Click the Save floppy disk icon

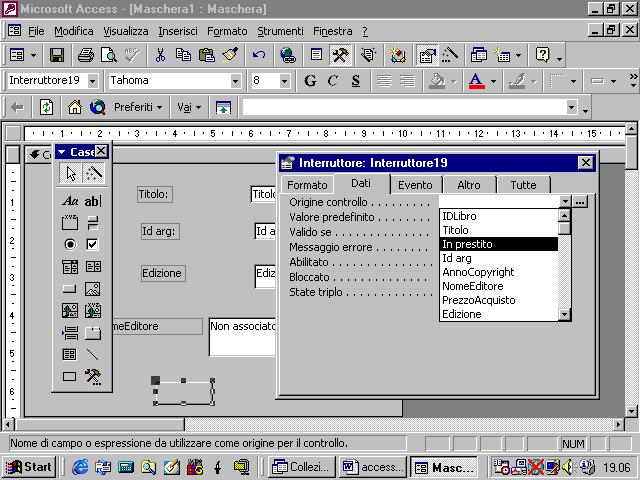pyautogui.click(x=57, y=55)
